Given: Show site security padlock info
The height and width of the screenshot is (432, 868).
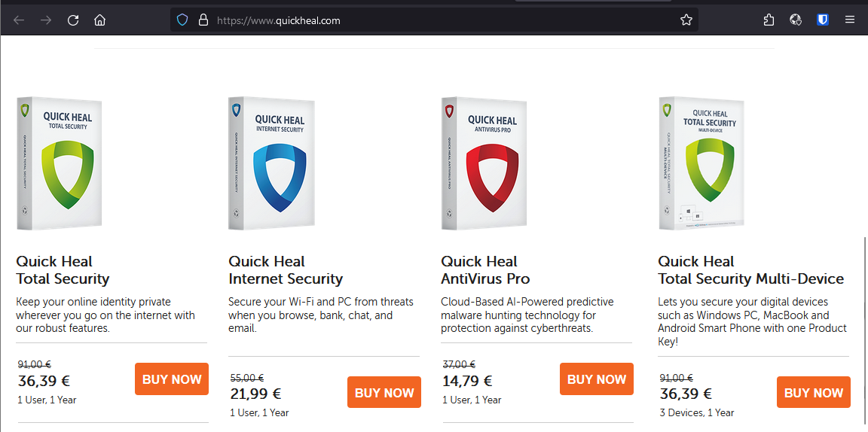Looking at the screenshot, I should [202, 20].
